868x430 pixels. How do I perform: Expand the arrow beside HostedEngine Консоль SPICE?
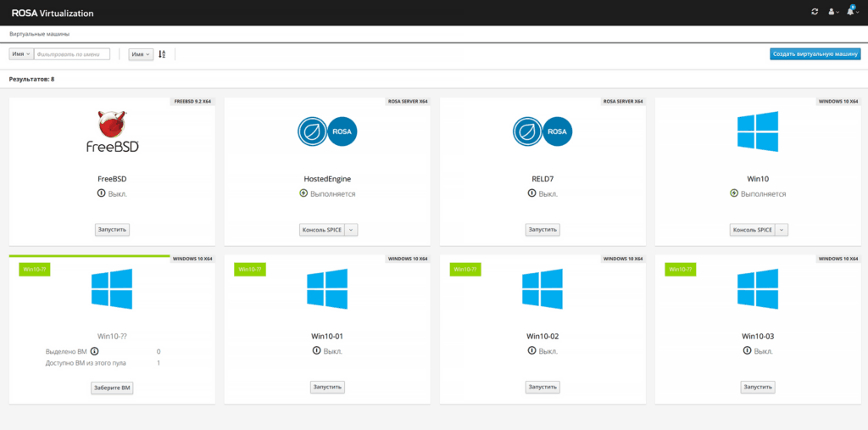tap(353, 230)
